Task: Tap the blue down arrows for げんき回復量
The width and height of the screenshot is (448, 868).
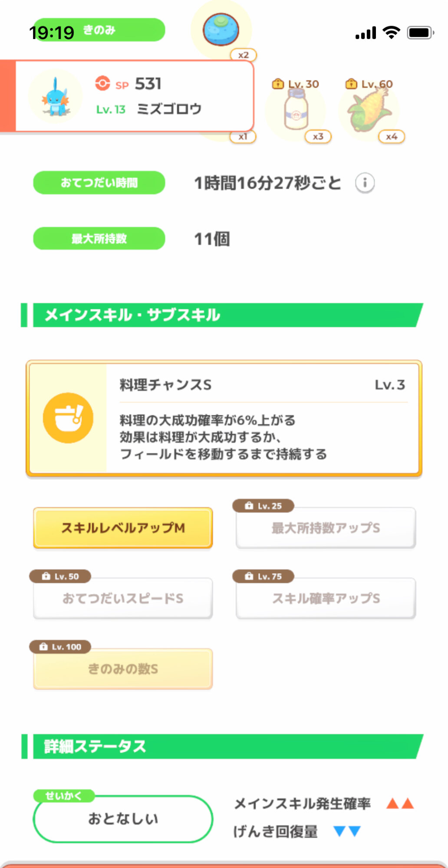Action: tap(347, 831)
